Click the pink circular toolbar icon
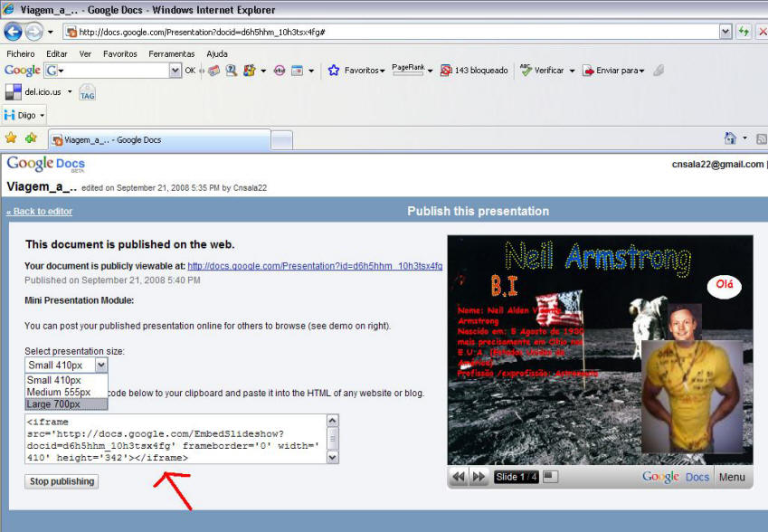 pyautogui.click(x=280, y=71)
